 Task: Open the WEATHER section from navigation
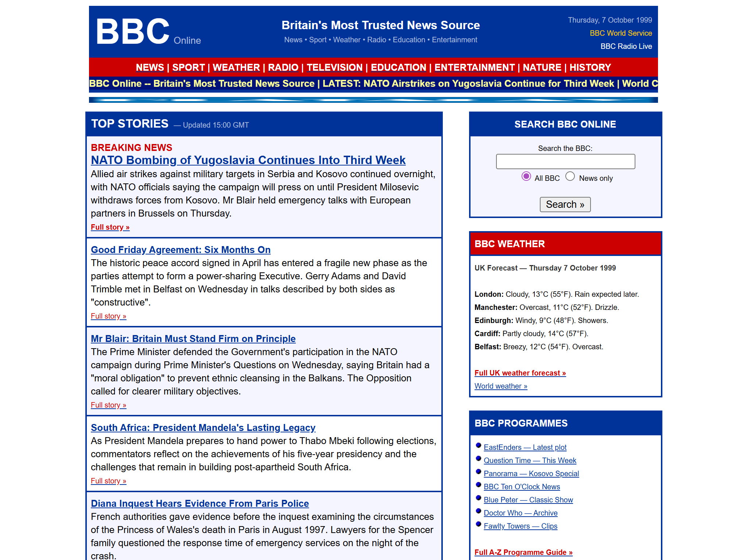point(237,67)
